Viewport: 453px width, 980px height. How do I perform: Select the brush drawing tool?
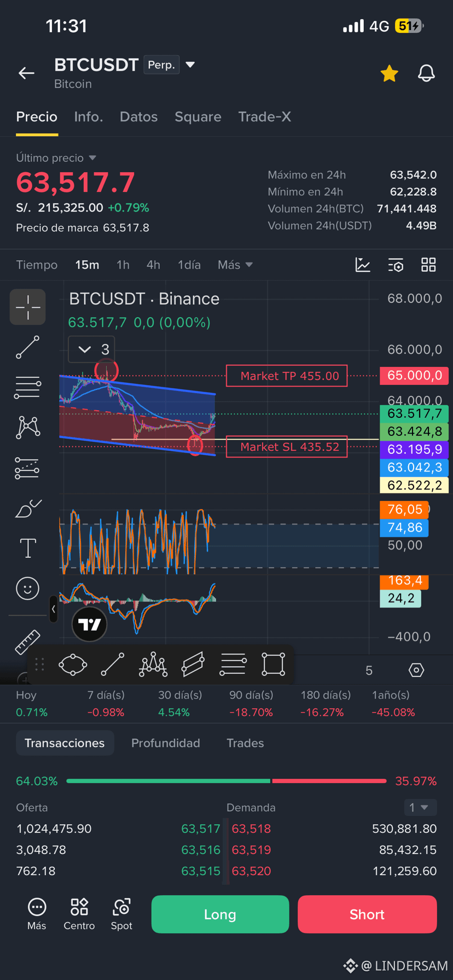pos(28,508)
